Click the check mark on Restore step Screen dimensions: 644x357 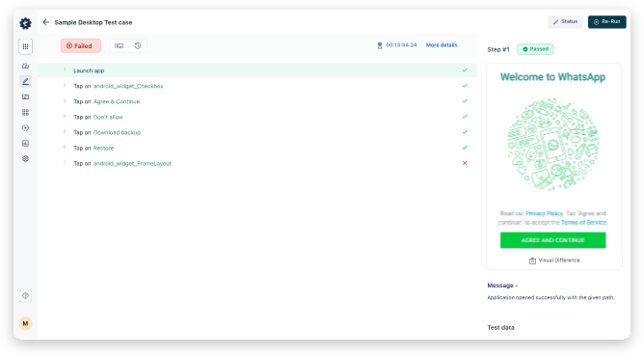(465, 148)
